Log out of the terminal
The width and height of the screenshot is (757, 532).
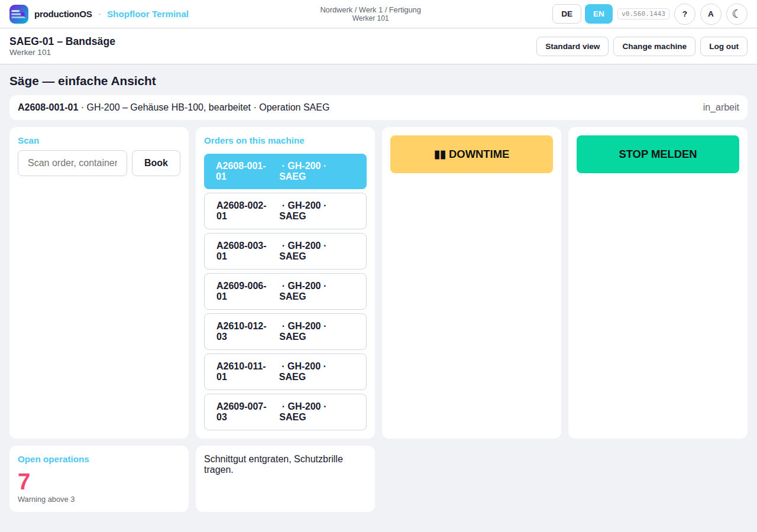[x=724, y=47]
